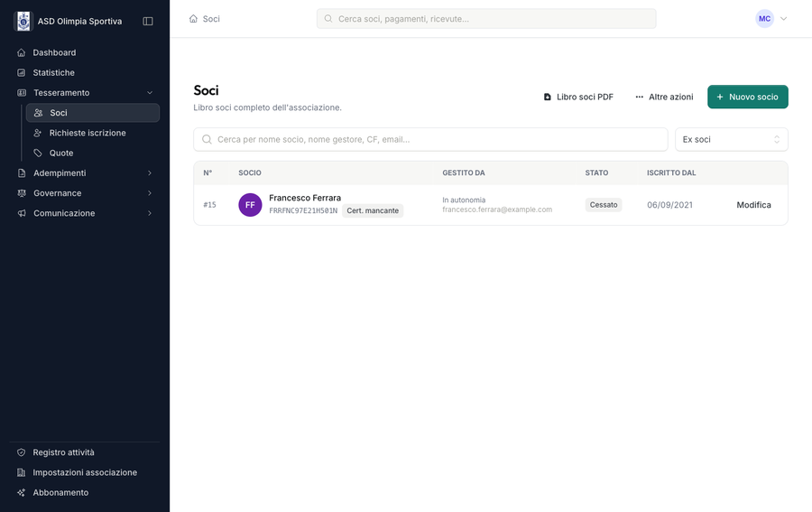Go to the Statistiche page
Viewport: 812px width, 512px height.
[54, 72]
